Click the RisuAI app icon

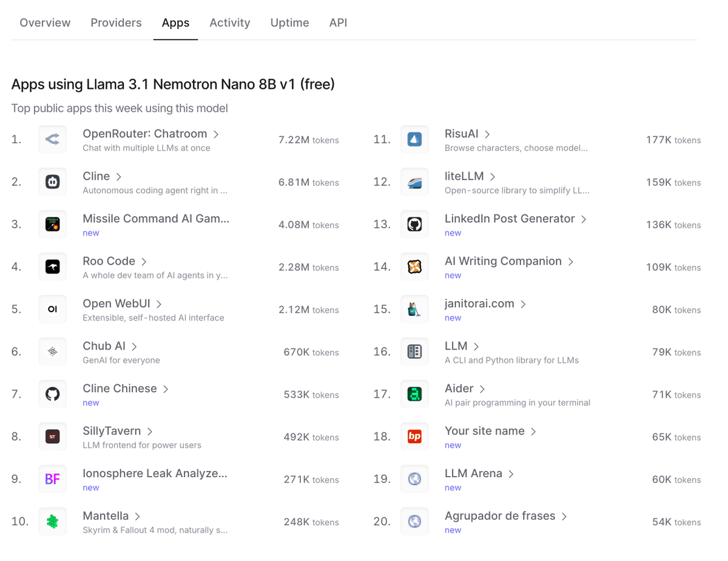point(415,140)
